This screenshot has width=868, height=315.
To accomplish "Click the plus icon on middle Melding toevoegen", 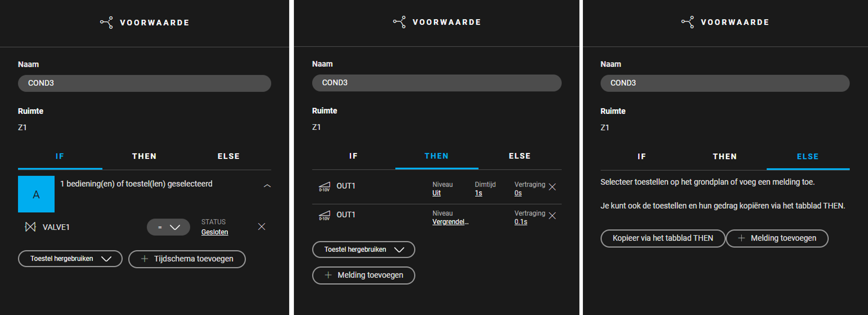I will point(328,275).
